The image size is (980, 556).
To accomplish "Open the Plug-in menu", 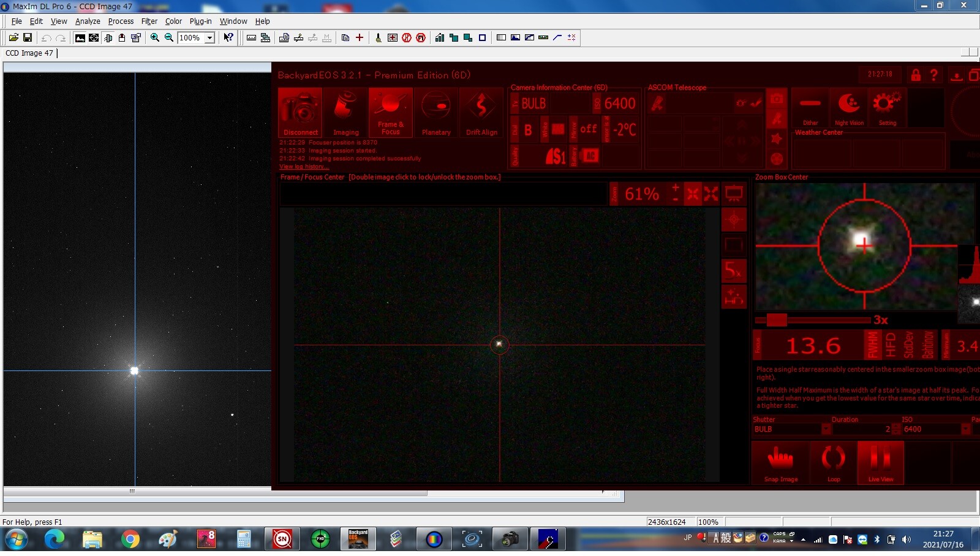I will [200, 21].
